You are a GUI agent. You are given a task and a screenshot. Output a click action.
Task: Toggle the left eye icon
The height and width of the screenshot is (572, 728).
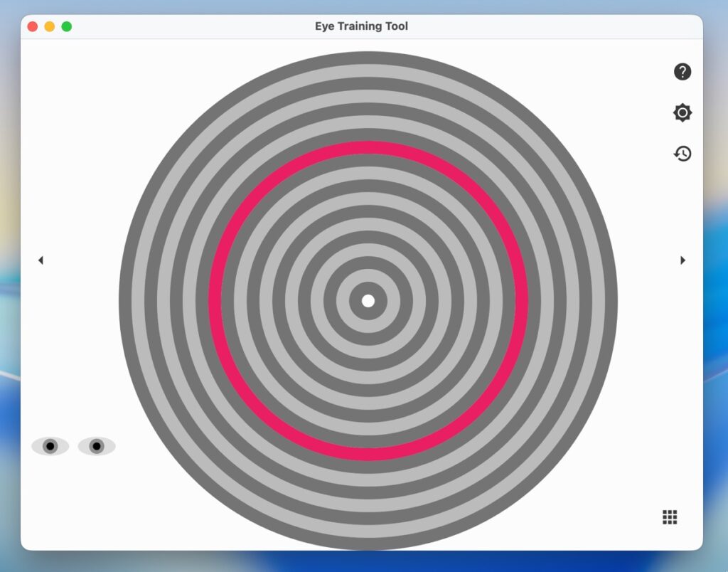click(50, 446)
